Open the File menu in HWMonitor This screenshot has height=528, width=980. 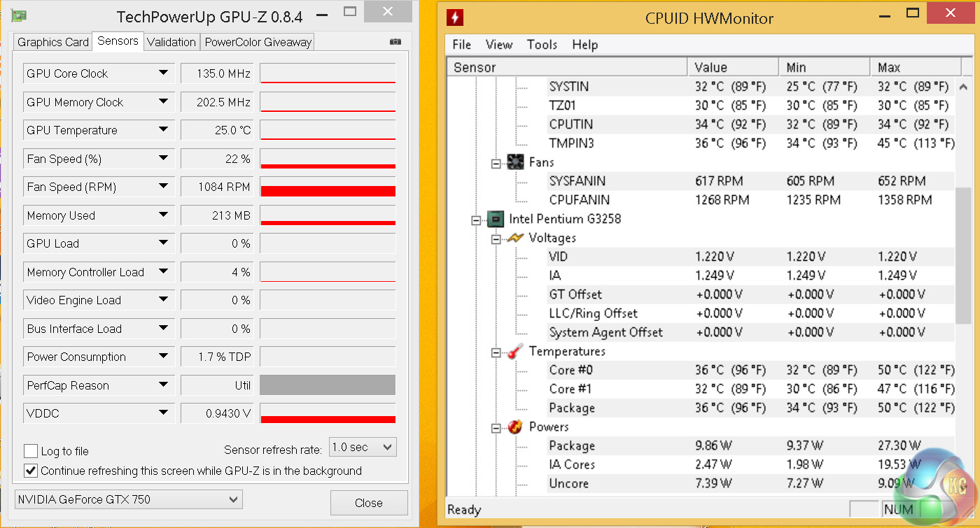(x=462, y=45)
